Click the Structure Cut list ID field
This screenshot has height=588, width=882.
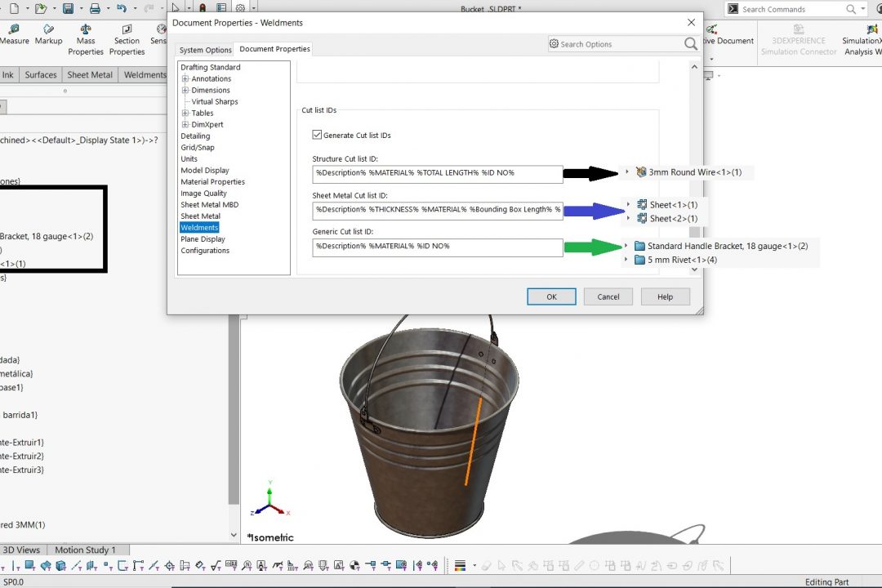coord(438,173)
